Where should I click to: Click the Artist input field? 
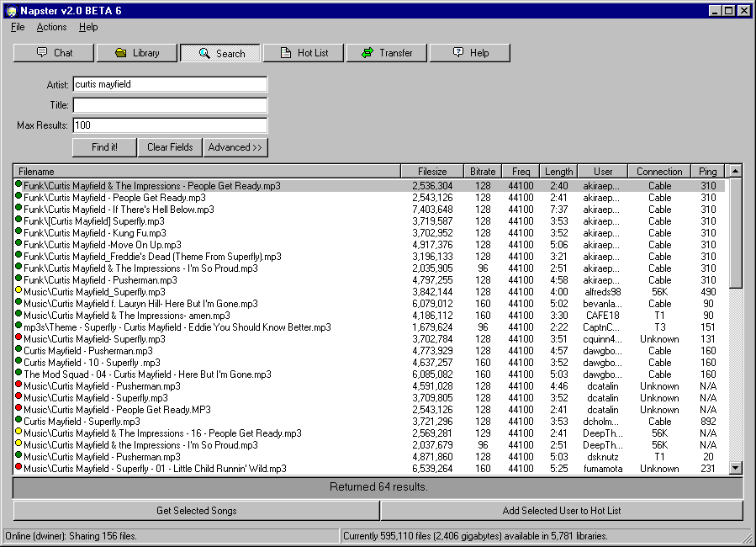tap(170, 84)
